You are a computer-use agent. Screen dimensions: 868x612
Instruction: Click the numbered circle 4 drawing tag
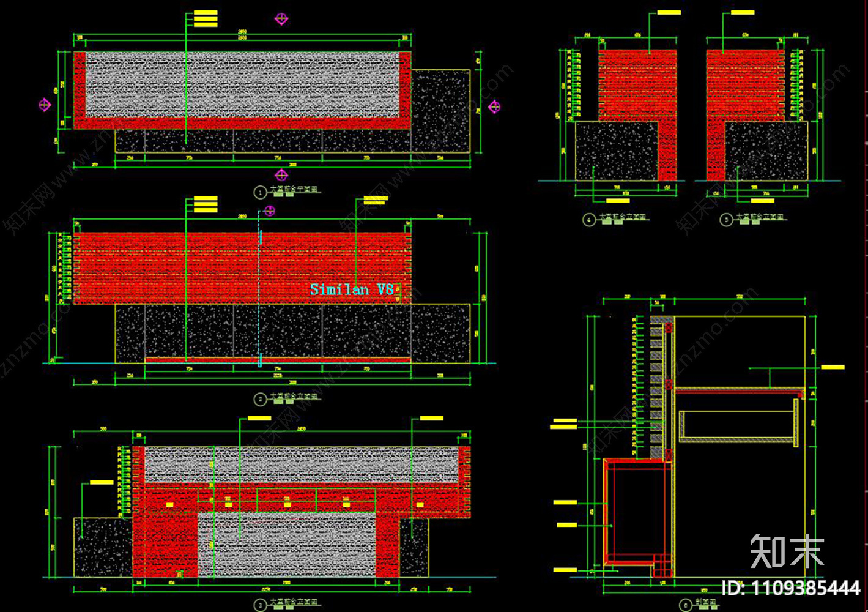coord(589,219)
